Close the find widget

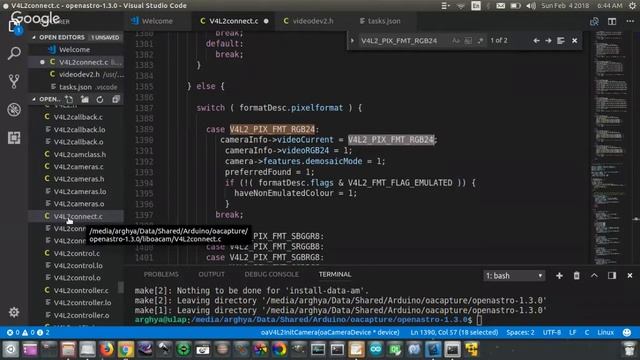coord(574,40)
